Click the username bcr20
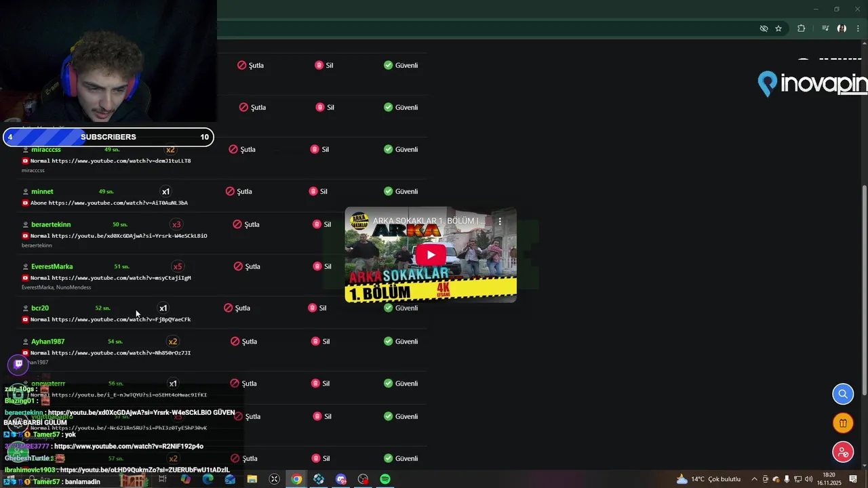The image size is (868, 488). [40, 308]
